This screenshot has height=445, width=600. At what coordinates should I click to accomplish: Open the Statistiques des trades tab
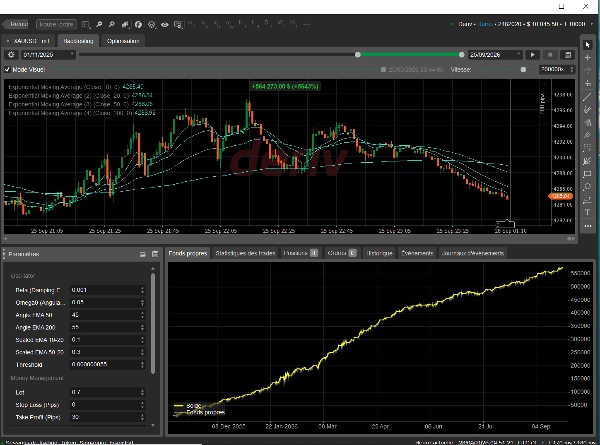[x=245, y=253]
